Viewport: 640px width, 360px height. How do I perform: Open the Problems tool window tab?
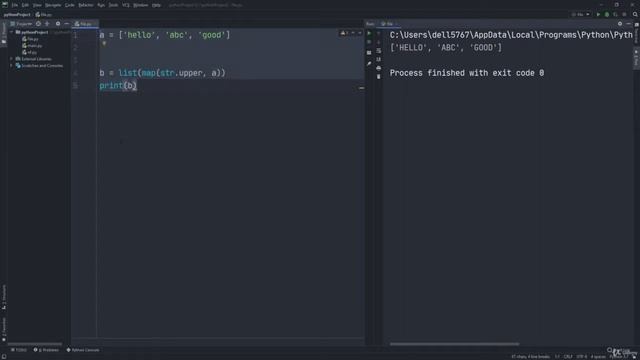tap(46, 350)
